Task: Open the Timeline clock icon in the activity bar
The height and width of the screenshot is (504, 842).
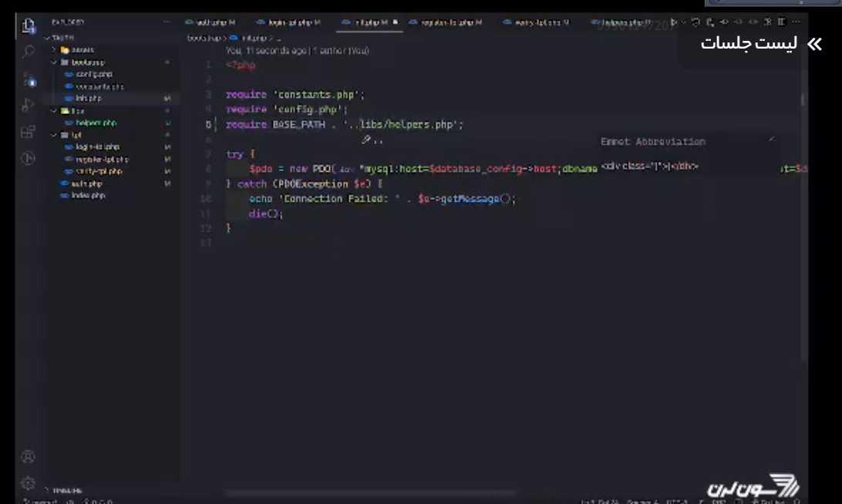Action: point(29,158)
